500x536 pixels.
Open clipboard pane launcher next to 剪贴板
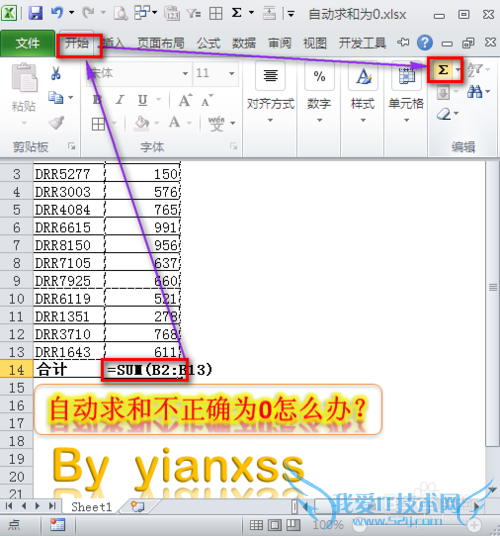point(71,146)
